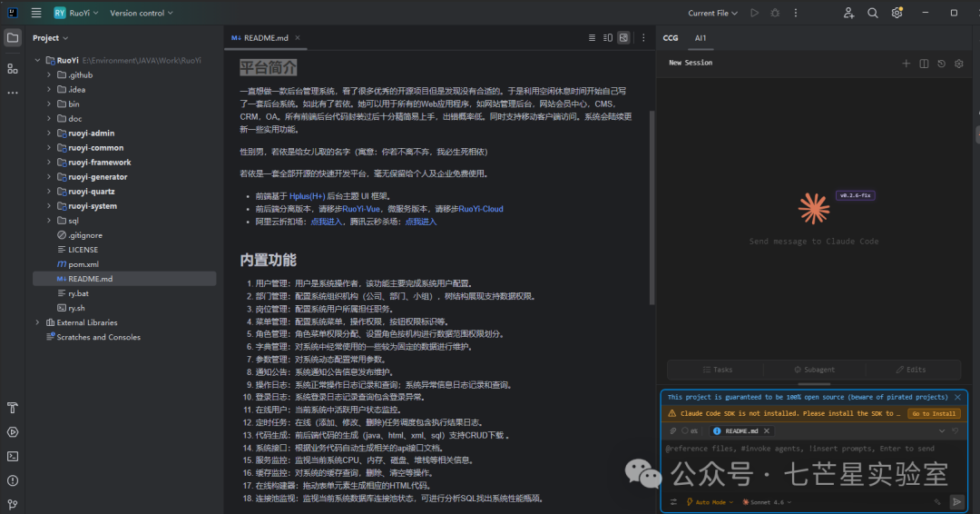This screenshot has width=980, height=514.
Task: Open Search Everywhere magnifier icon
Action: coord(873,13)
